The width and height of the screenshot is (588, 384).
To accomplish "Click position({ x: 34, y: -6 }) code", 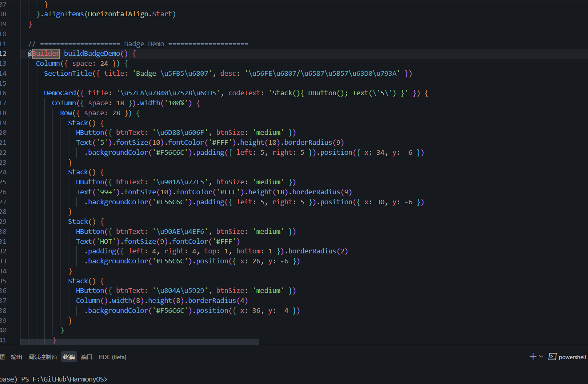I will [x=372, y=152].
